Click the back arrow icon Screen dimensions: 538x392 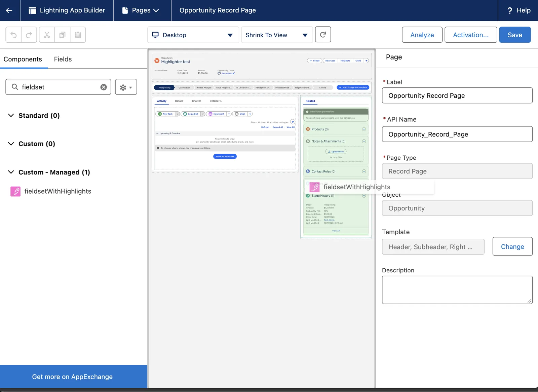click(x=9, y=10)
